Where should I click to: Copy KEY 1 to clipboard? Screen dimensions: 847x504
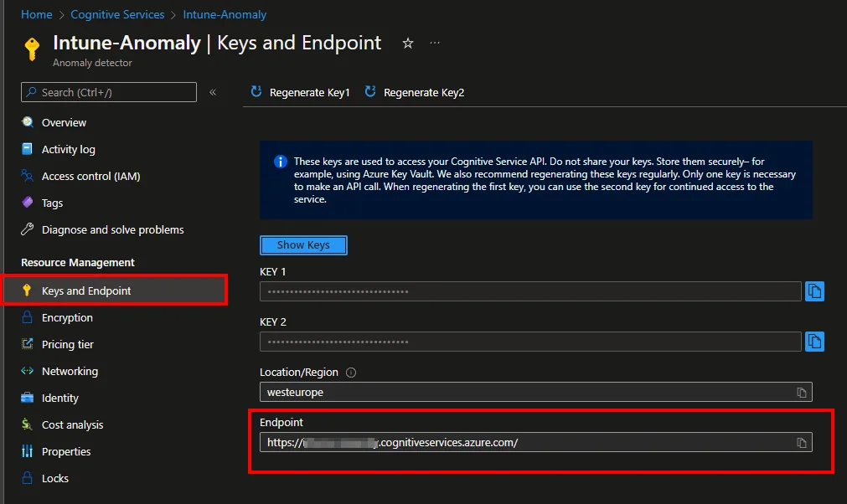[814, 291]
